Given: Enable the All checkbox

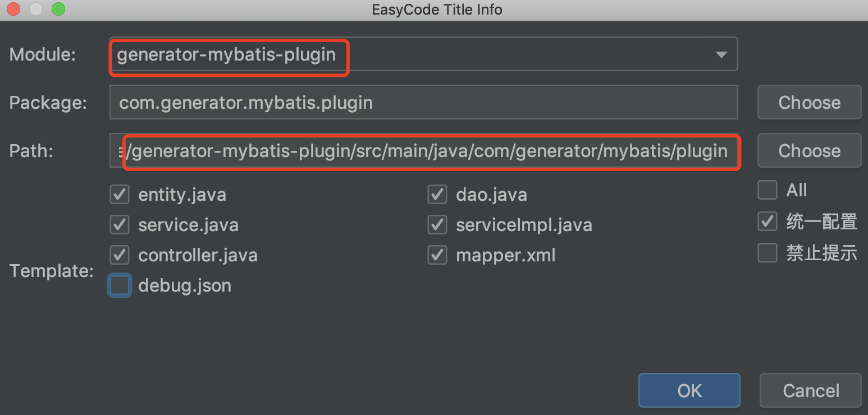Looking at the screenshot, I should (x=768, y=190).
